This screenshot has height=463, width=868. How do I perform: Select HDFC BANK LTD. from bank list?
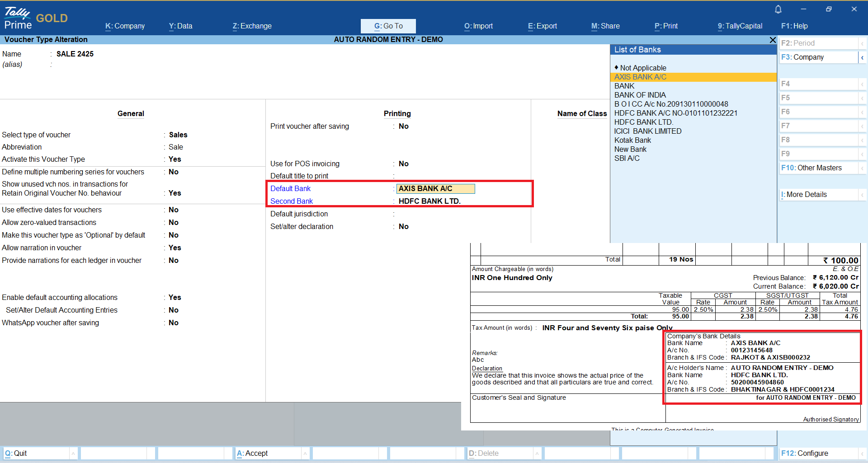tap(643, 122)
